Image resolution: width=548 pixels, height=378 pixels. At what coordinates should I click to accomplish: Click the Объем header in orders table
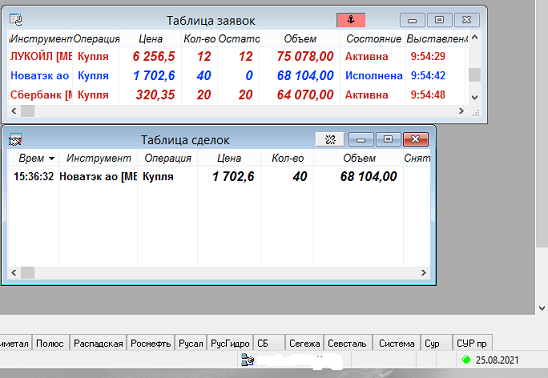point(300,39)
